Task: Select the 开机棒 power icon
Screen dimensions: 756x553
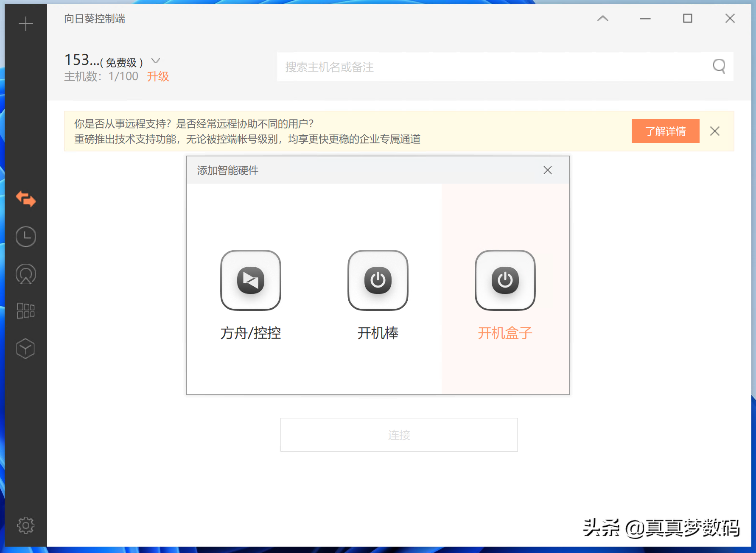Action: point(378,280)
